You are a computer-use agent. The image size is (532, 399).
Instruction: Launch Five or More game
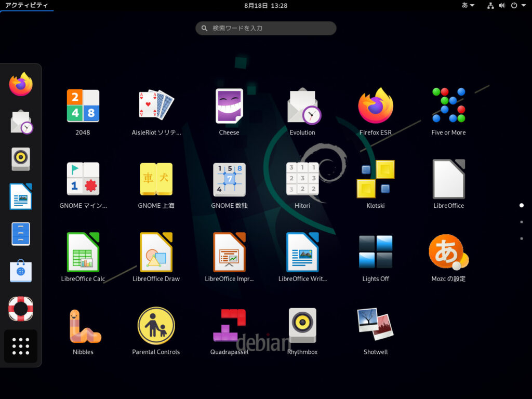click(448, 107)
